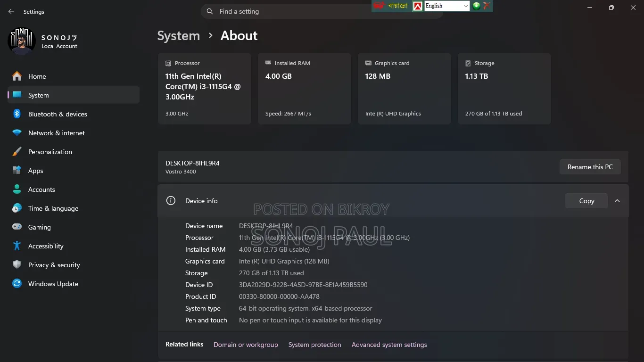Screen dimensions: 644x362
Task: Click the Installed RAM card icon
Action: 268,63
